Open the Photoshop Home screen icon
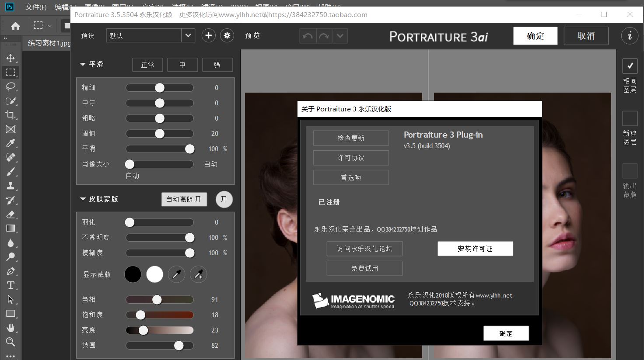Image resolution: width=644 pixels, height=360 pixels. pyautogui.click(x=15, y=26)
